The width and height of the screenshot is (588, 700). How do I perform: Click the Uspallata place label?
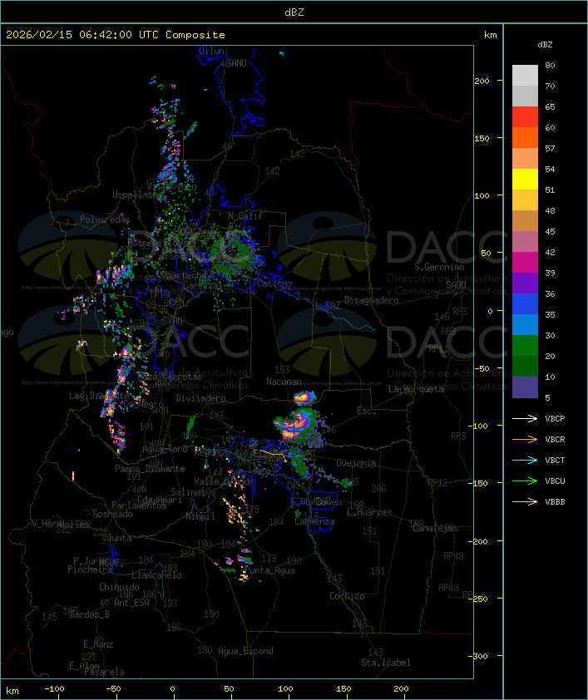(x=137, y=195)
